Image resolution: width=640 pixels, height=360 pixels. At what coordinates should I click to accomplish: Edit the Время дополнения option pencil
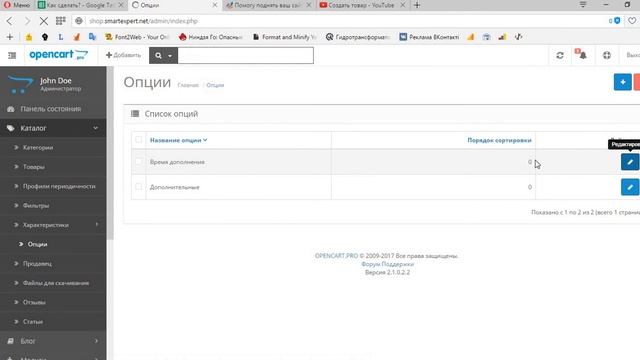630,162
